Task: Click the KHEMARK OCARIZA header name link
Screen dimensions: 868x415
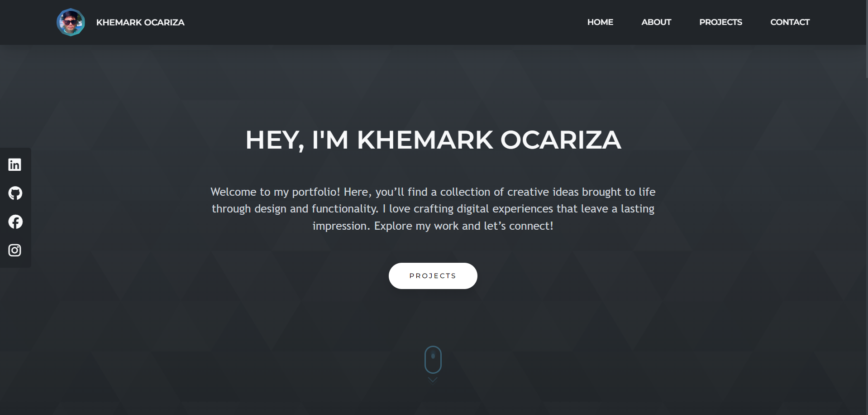Action: point(140,22)
